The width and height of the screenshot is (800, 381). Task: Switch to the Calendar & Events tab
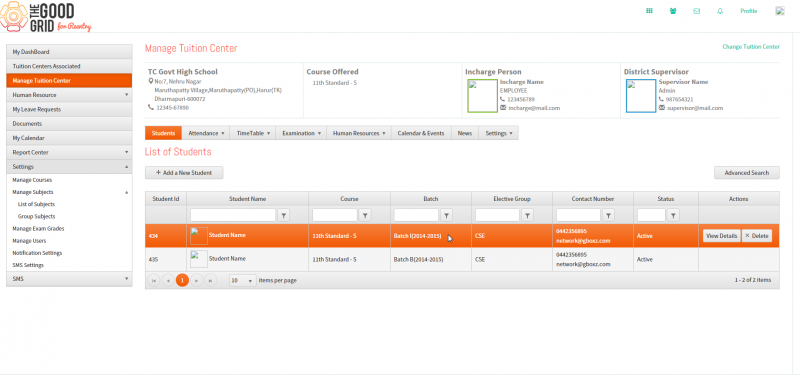click(x=420, y=133)
